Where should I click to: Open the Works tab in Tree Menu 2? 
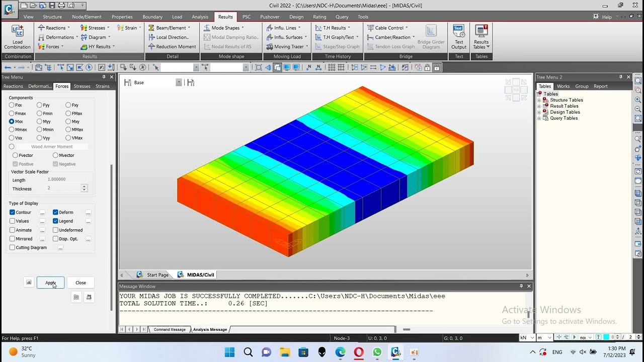pos(563,86)
